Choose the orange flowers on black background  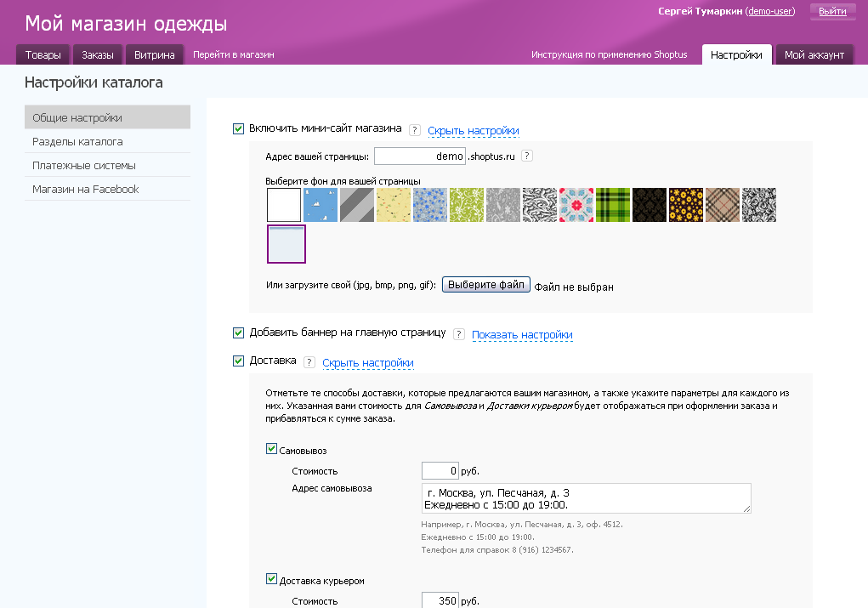click(686, 205)
